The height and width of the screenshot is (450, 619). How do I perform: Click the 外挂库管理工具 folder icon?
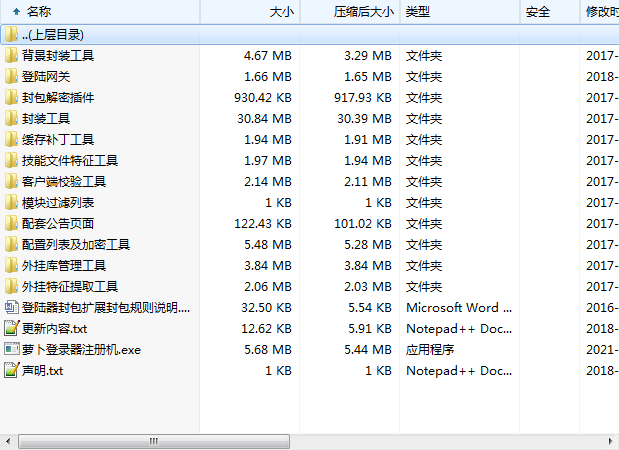click(11, 266)
